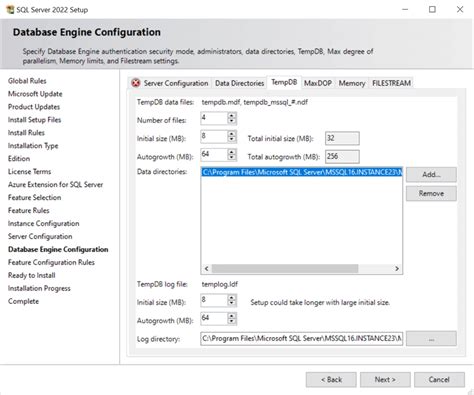Remove the selected data directory
This screenshot has height=395, width=474.
431,193
